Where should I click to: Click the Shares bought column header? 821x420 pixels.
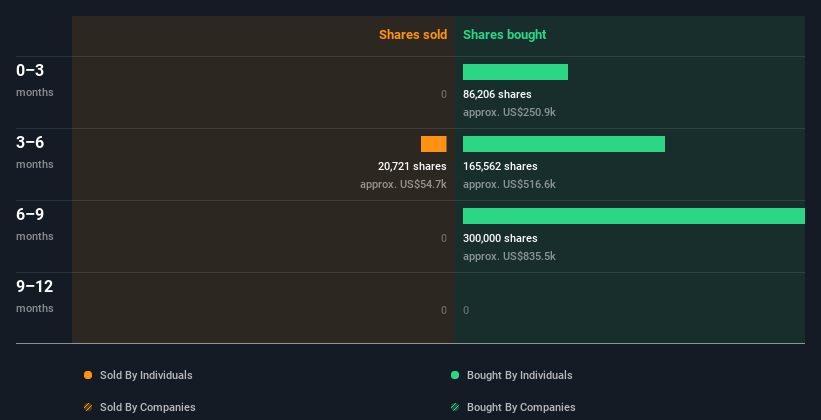[505, 35]
